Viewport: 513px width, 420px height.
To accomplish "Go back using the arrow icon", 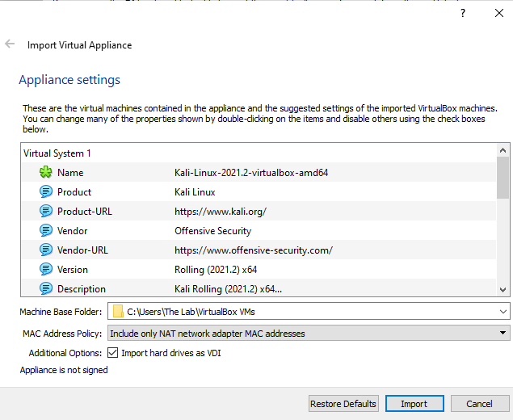I will pos(11,44).
